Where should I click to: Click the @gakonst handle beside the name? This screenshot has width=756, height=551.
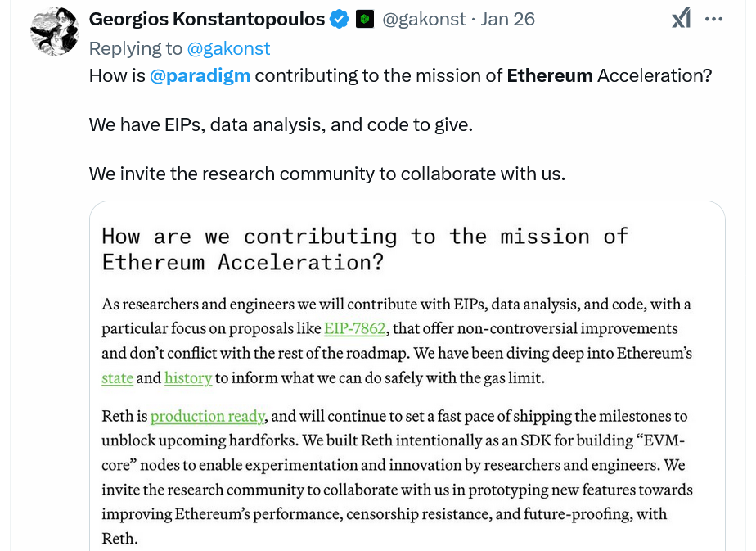point(424,20)
